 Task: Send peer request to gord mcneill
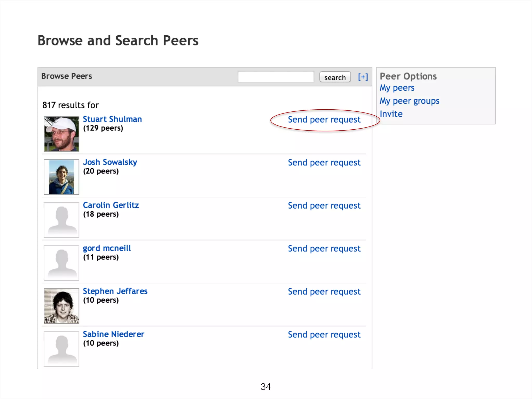coord(324,249)
